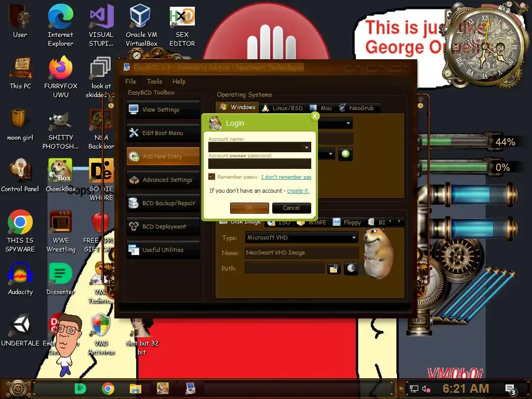
Task: Open the VISUAL STUPI... desktop icon
Action: pos(101,25)
